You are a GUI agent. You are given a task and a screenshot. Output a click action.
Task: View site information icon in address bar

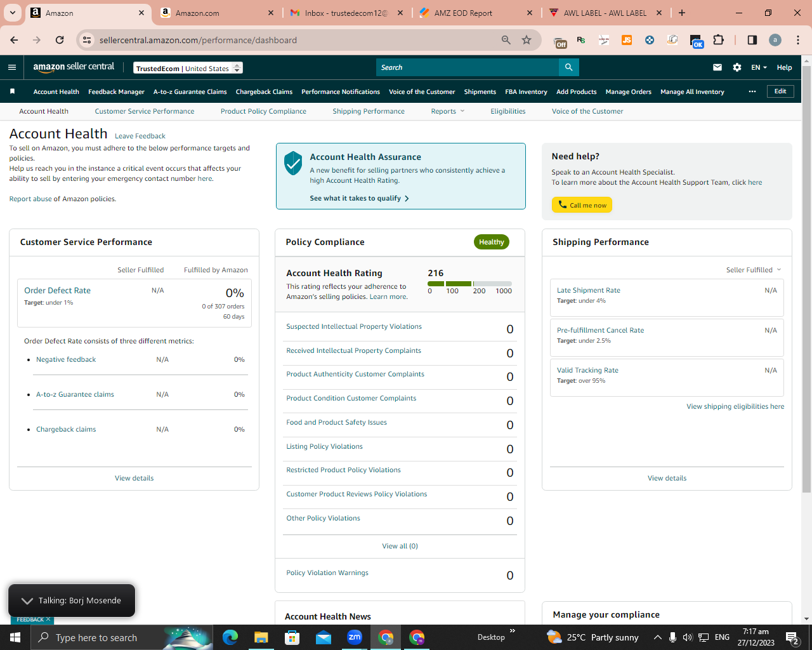pos(88,40)
